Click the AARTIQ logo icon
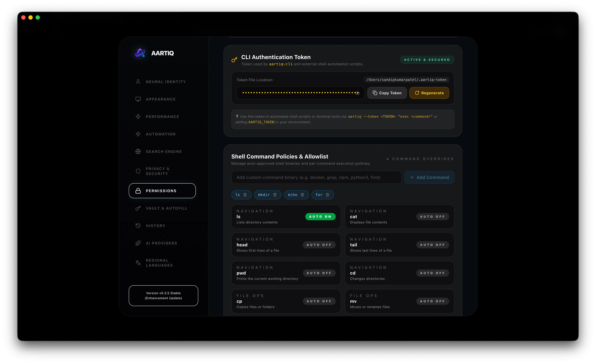Viewport: 596px width, 364px height. pos(140,53)
